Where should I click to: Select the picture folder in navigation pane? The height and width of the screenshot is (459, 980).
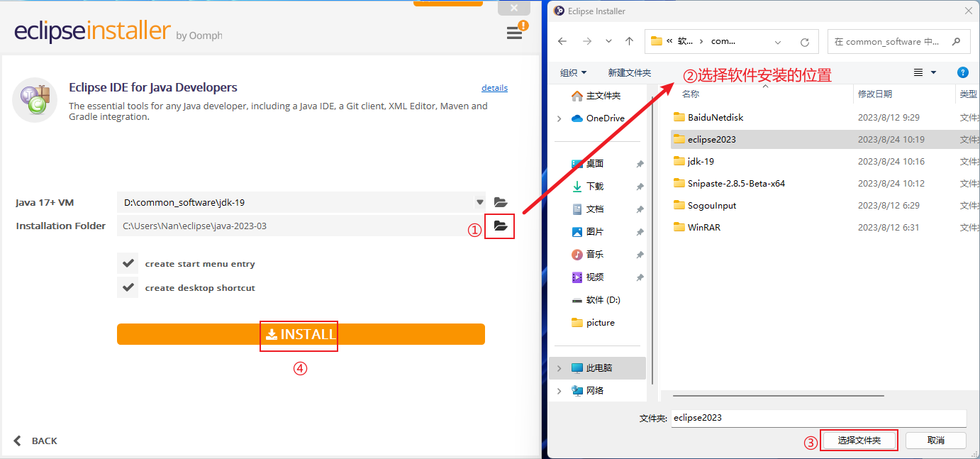click(x=600, y=322)
